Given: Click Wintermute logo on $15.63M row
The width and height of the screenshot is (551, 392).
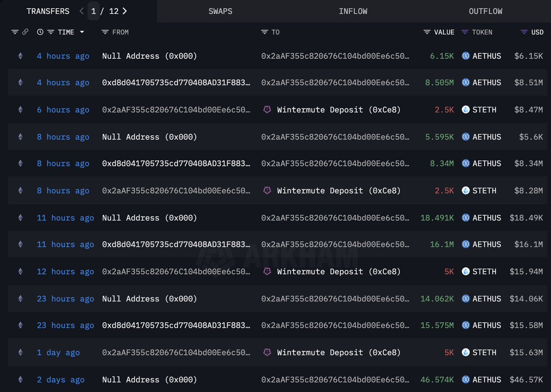Looking at the screenshot, I should pos(267,352).
